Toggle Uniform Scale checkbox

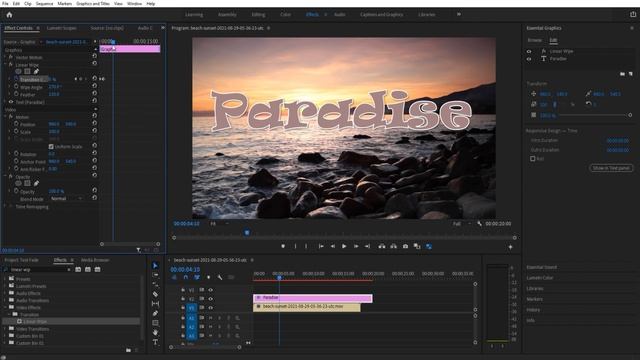[x=51, y=147]
